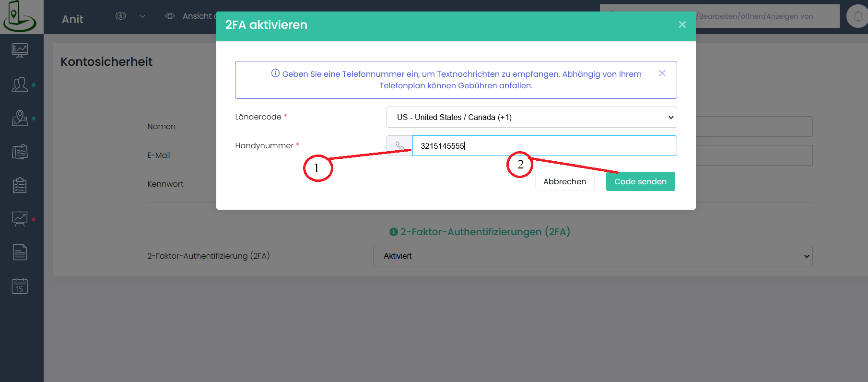Click the app logo in top-left corner
The height and width of the screenshot is (382, 868).
19,16
